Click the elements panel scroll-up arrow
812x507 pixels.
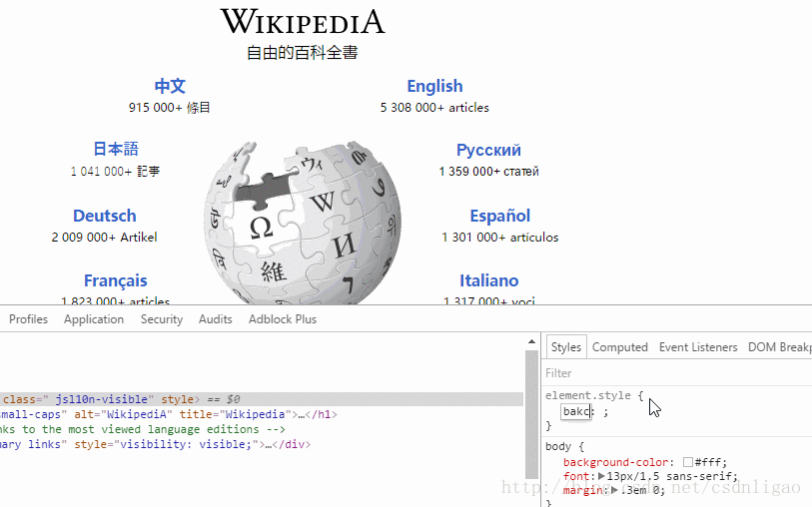tap(531, 341)
